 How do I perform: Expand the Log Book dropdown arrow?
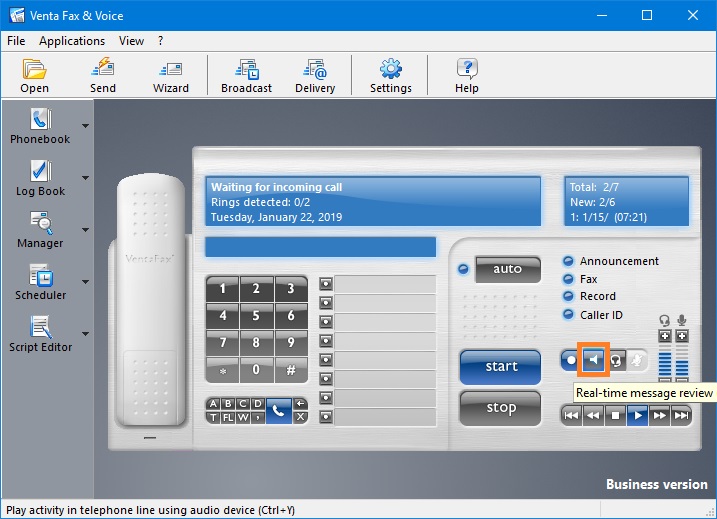86,178
